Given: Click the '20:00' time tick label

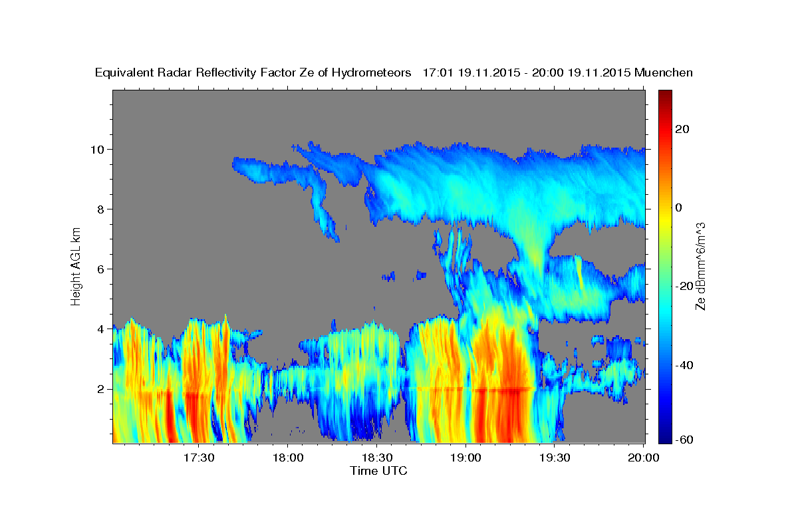Looking at the screenshot, I should coord(644,458).
